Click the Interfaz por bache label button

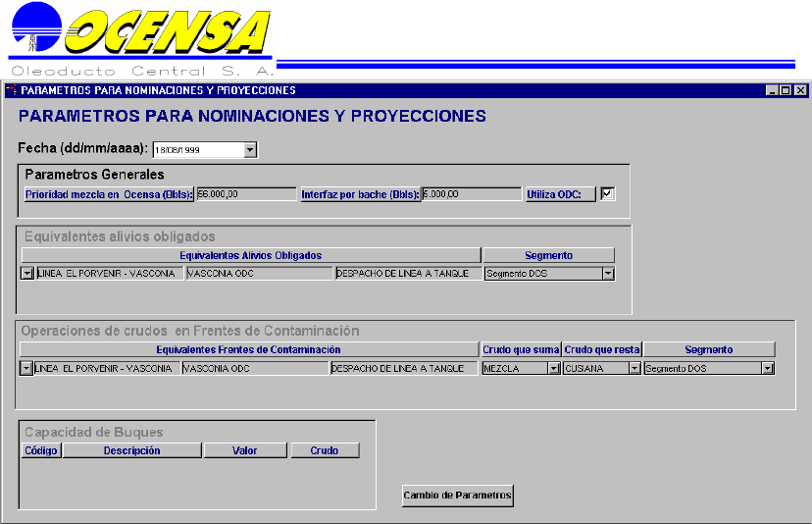[x=360, y=194]
